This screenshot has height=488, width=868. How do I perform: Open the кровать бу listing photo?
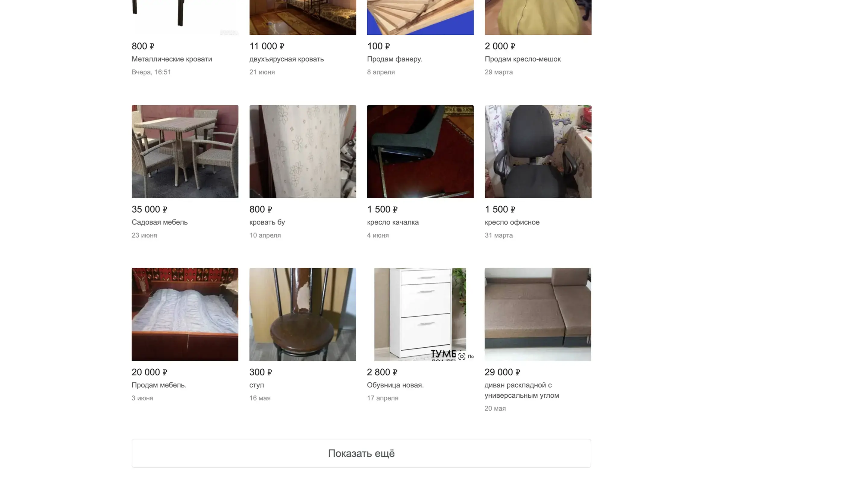(303, 152)
